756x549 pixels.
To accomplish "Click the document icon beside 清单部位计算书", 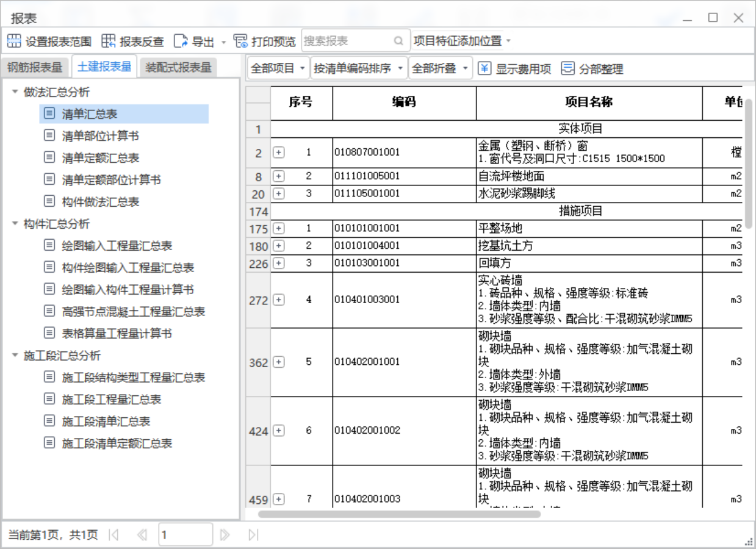I will point(49,135).
